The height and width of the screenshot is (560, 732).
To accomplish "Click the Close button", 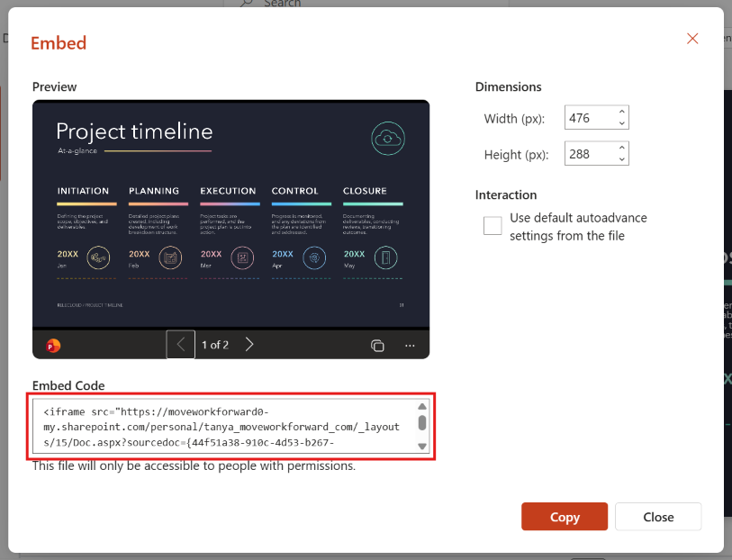I will tap(658, 517).
